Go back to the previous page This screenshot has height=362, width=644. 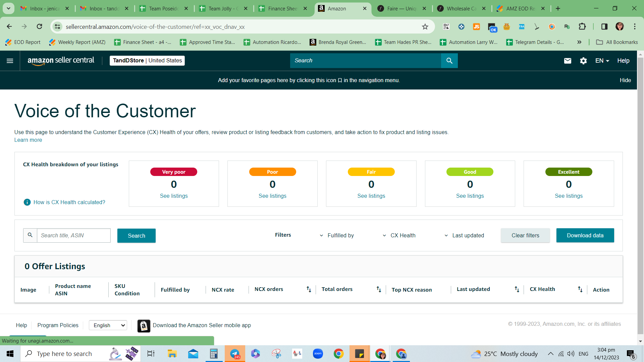pyautogui.click(x=9, y=26)
